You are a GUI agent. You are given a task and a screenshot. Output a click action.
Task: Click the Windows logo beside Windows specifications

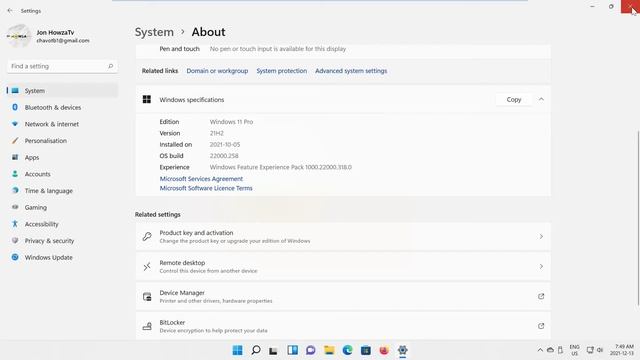click(147, 99)
